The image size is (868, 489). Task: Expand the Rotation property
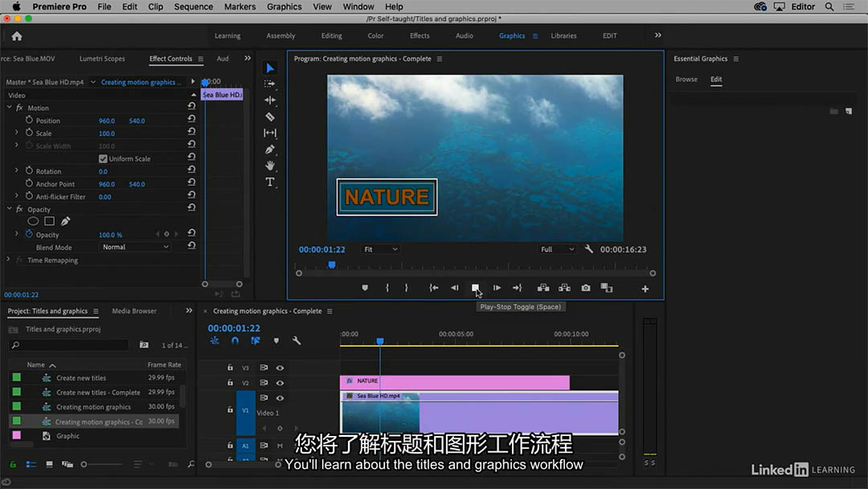[x=17, y=171]
